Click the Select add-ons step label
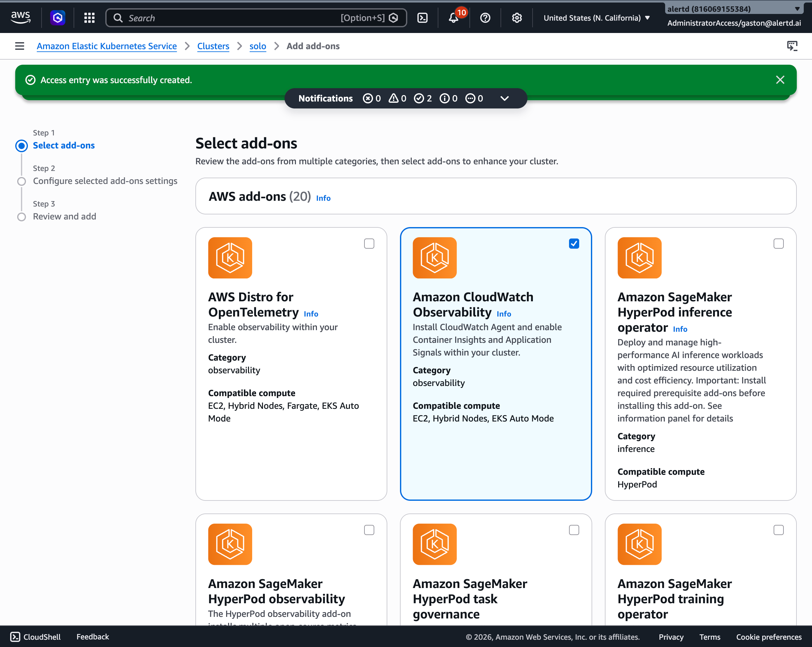 [64, 145]
